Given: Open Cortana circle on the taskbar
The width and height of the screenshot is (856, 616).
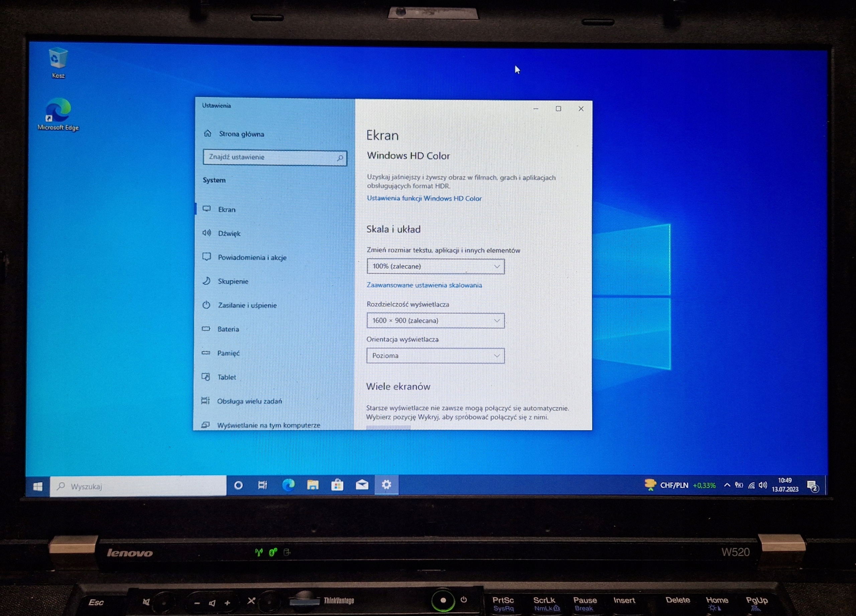Looking at the screenshot, I should pyautogui.click(x=238, y=485).
